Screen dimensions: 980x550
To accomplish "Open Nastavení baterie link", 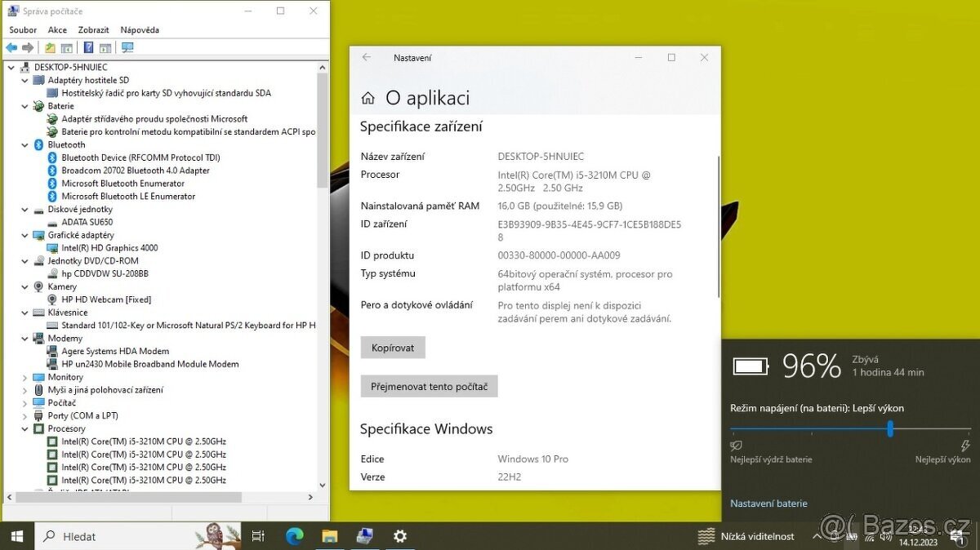I will [x=768, y=503].
